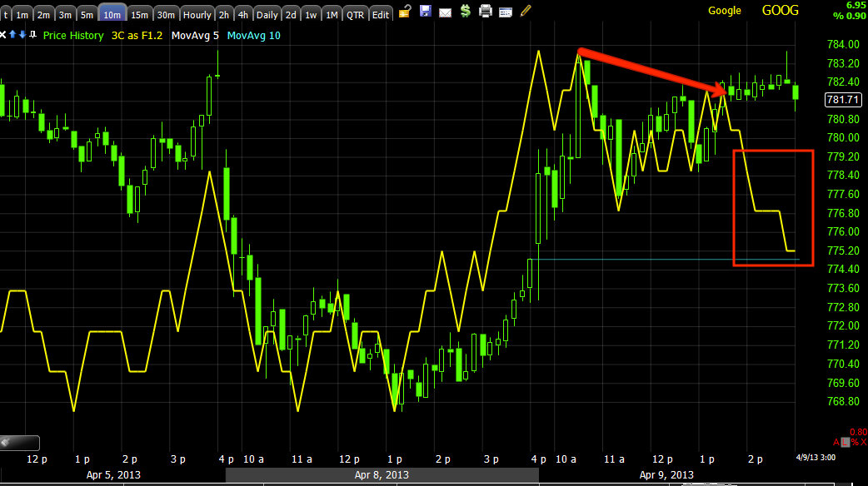Click the 784.00 price axis label
Image resolution: width=868 pixels, height=486 pixels.
point(843,44)
